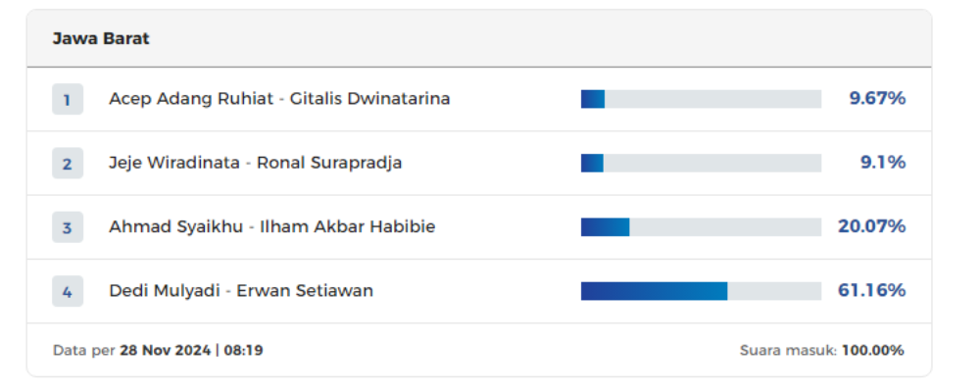Open Acep Adang Ruhiat - Gitalis Dwinatarina entry

point(279,99)
